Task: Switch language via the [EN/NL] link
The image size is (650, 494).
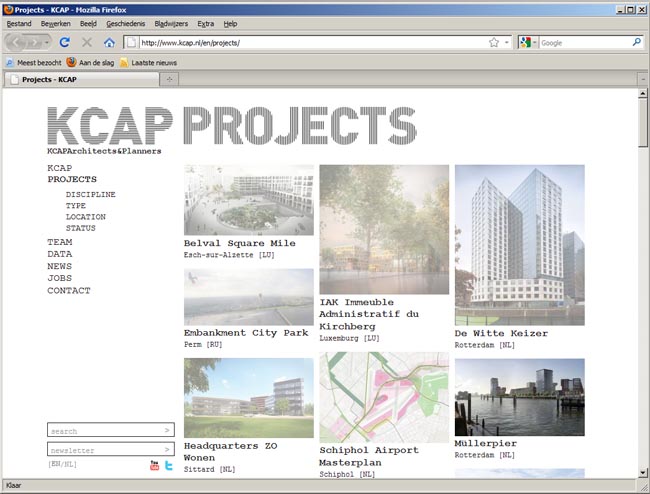Action: 63,464
